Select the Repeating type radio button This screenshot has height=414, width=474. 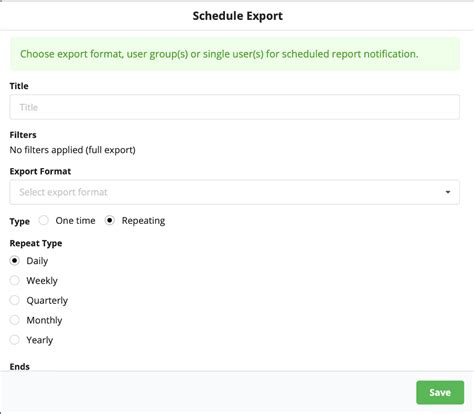[x=110, y=220]
